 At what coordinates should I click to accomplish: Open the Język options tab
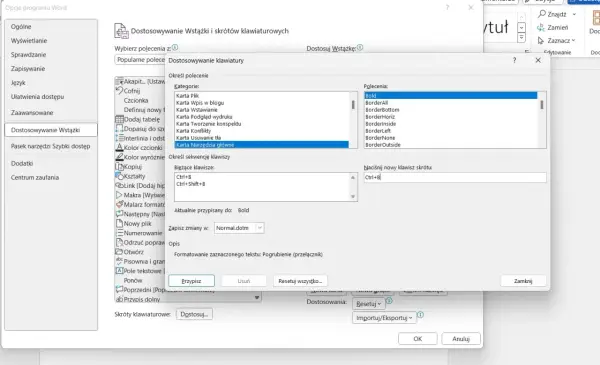pos(51,83)
